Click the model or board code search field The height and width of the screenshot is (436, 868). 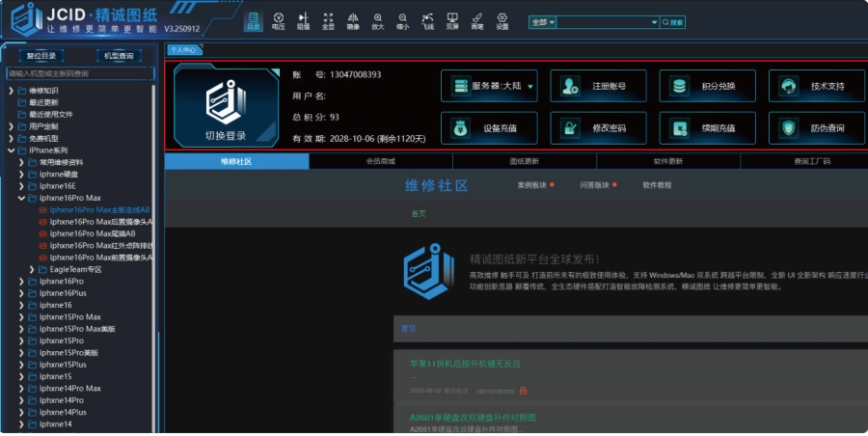[80, 73]
